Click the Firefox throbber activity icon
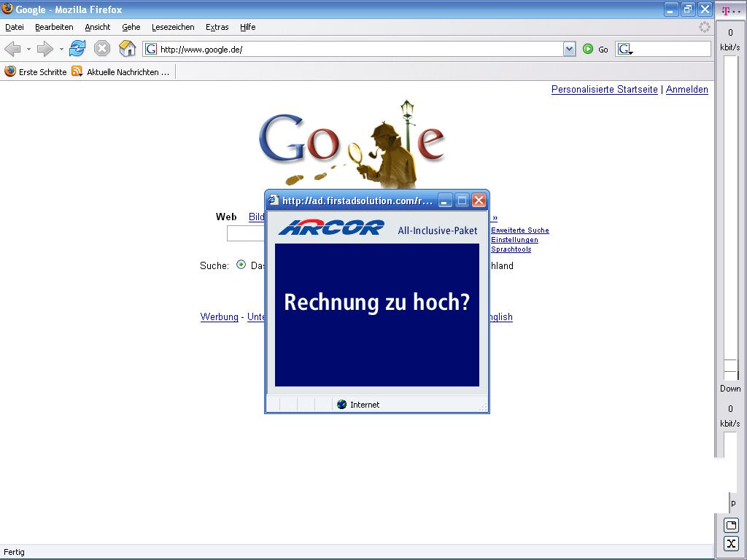The image size is (747, 560). (704, 27)
